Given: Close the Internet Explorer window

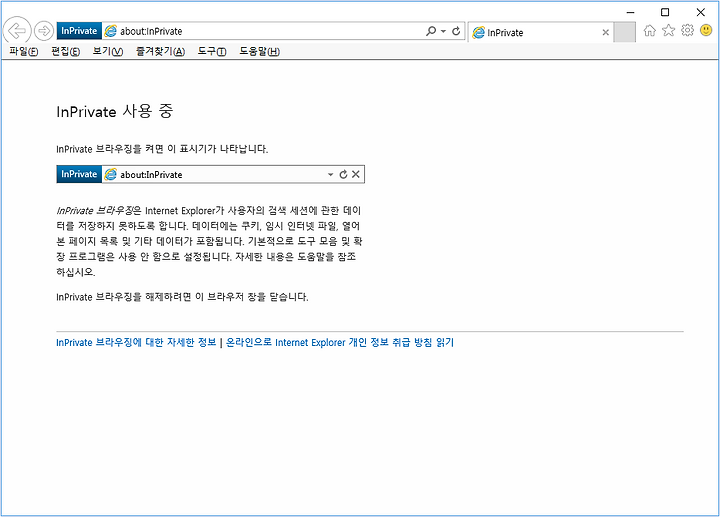Looking at the screenshot, I should (x=701, y=12).
